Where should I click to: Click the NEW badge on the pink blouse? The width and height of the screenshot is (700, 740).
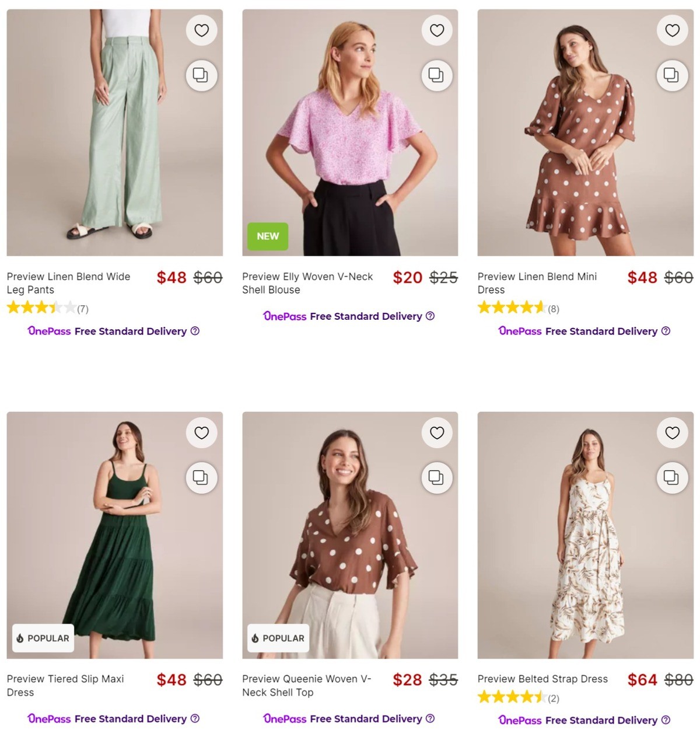point(267,236)
